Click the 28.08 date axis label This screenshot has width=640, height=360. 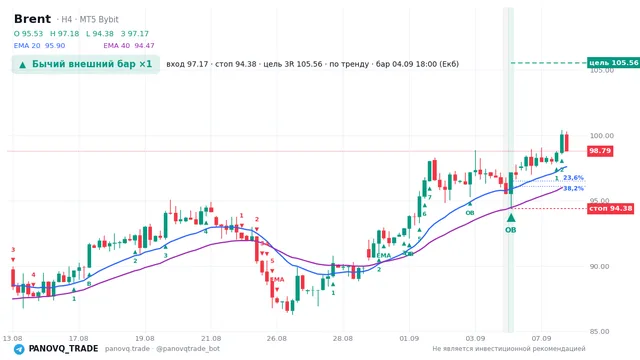[343, 338]
